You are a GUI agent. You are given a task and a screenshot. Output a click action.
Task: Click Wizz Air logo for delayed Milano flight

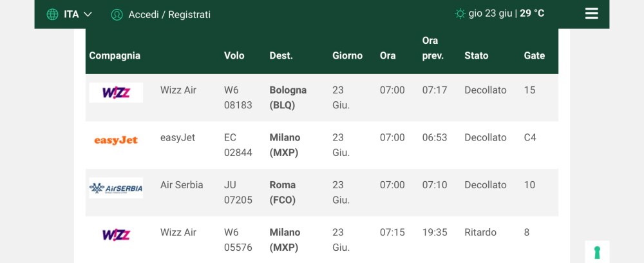116,235
